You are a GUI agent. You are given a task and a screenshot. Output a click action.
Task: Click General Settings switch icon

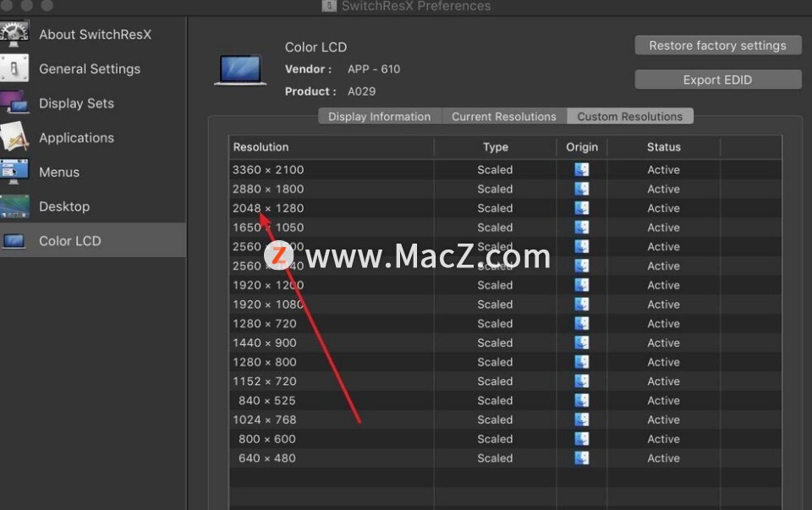click(x=14, y=69)
